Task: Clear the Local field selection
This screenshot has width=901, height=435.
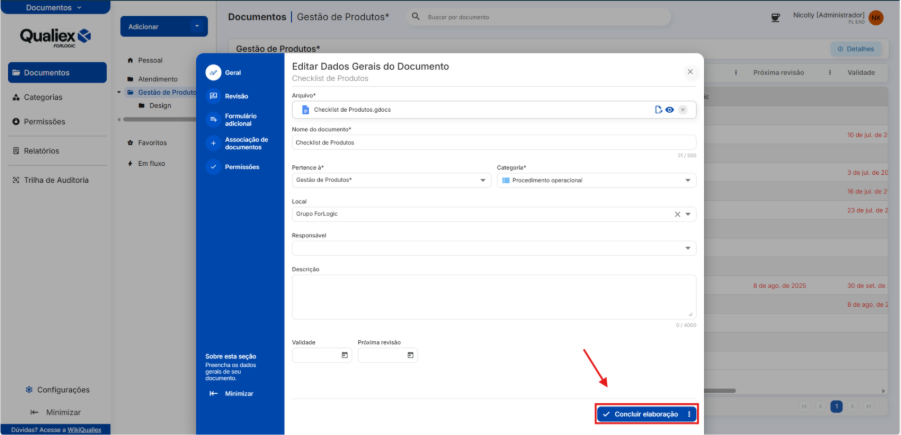Action: [676, 214]
